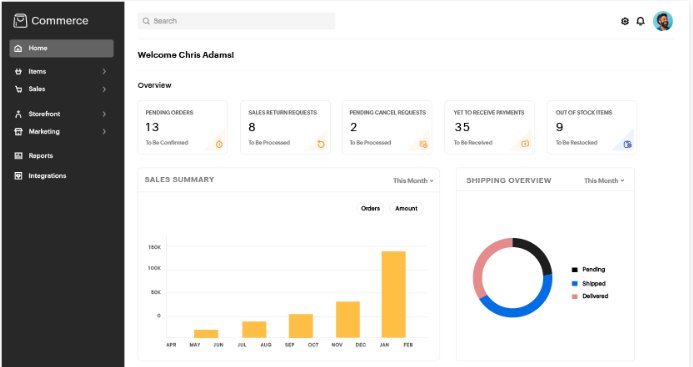Click the return arrow icon on Sales Return card
This screenshot has width=693, height=367.
[321, 144]
